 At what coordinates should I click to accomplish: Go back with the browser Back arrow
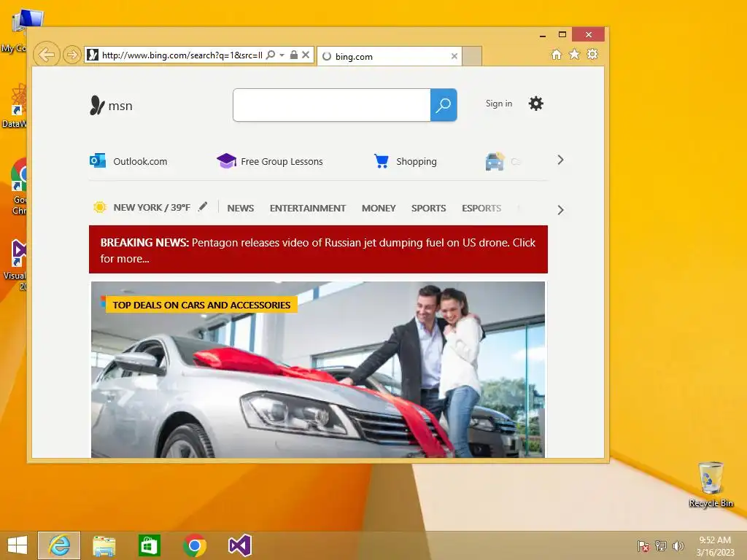click(x=46, y=55)
